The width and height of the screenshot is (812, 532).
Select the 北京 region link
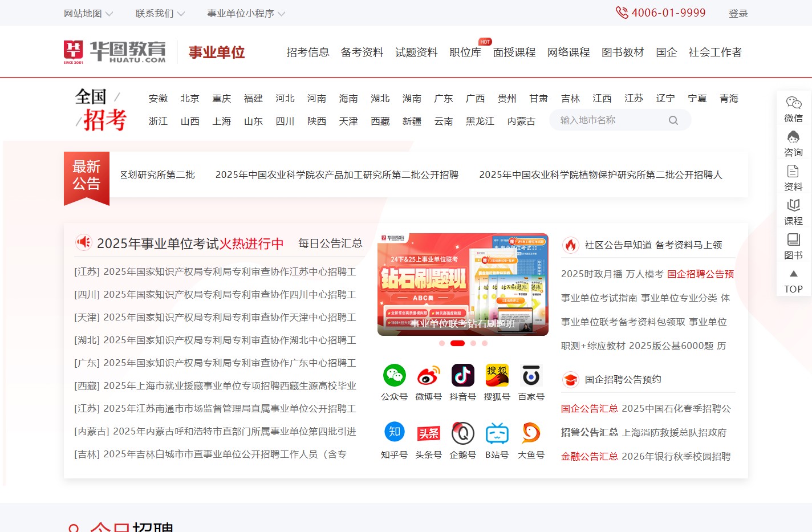190,98
